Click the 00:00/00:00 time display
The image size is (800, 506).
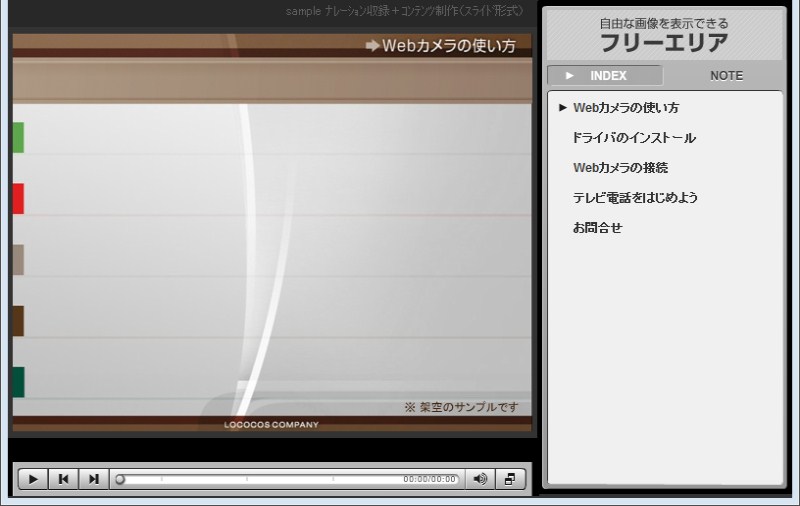pos(429,479)
